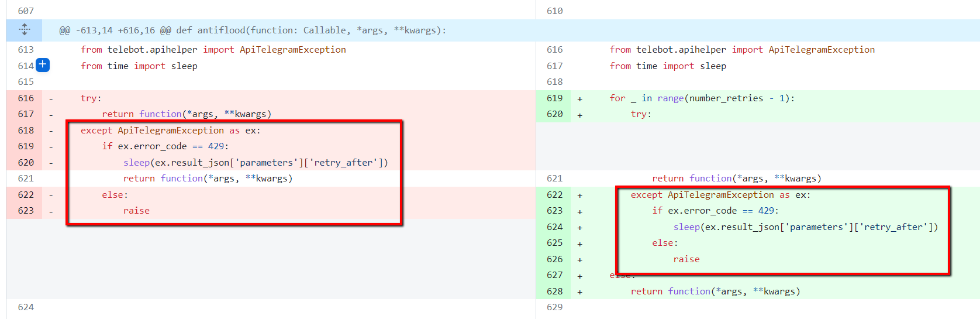Click left 'from telebot.apihelper import' line 613
The width and height of the screenshot is (980, 319).
tap(213, 50)
